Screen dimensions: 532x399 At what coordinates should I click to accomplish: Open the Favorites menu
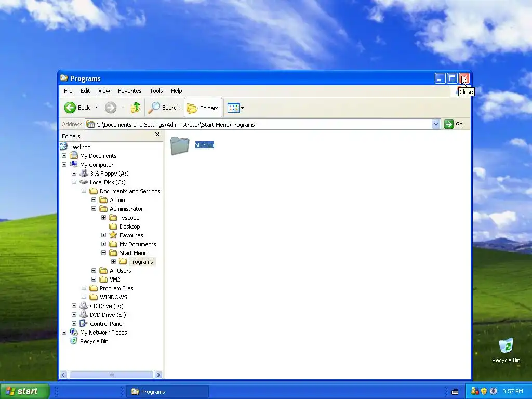(x=129, y=91)
